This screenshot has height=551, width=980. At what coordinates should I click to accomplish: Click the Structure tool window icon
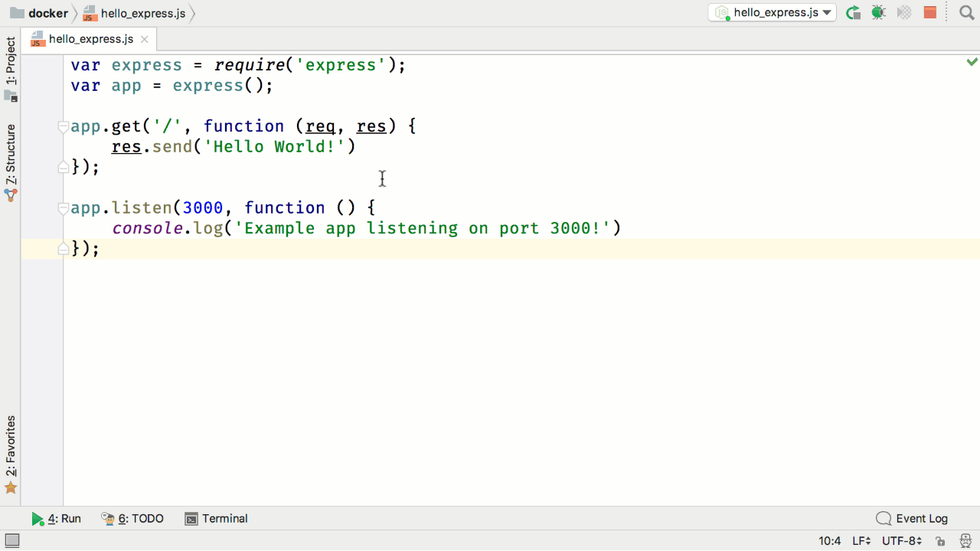11,195
